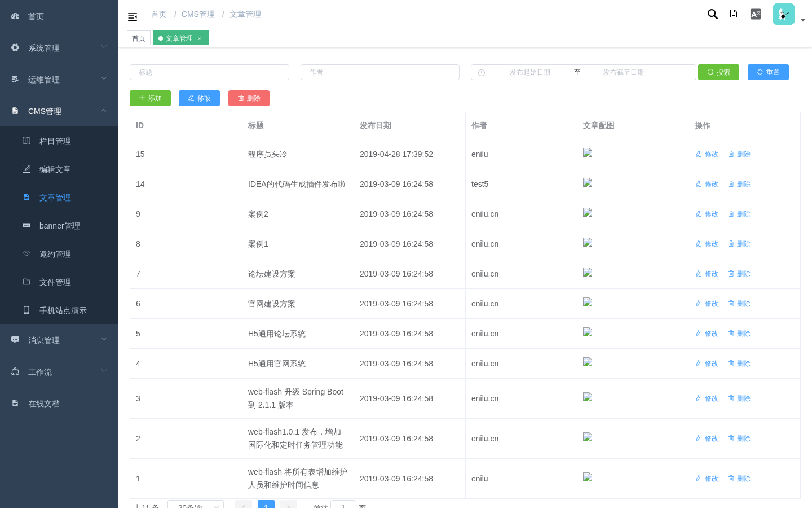The width and height of the screenshot is (812, 508).
Task: Click the 工作流 icon in sidebar
Action: pos(15,371)
